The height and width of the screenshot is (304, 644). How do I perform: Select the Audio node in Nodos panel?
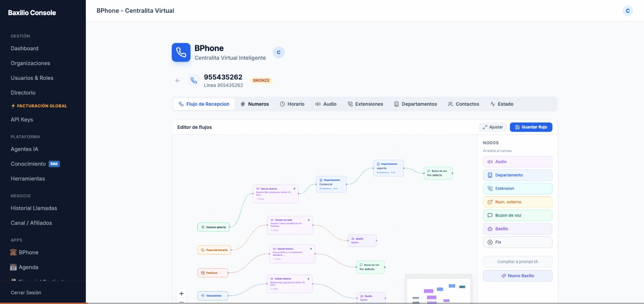click(518, 162)
